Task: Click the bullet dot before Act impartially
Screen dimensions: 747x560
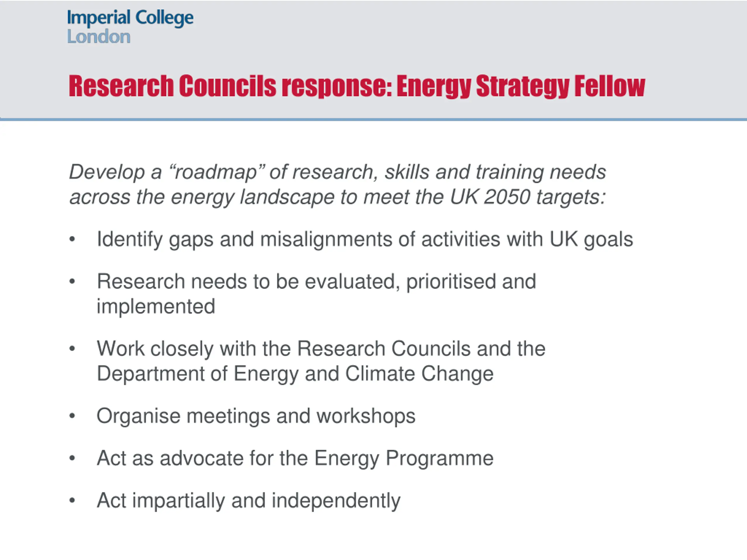Action: tap(72, 500)
